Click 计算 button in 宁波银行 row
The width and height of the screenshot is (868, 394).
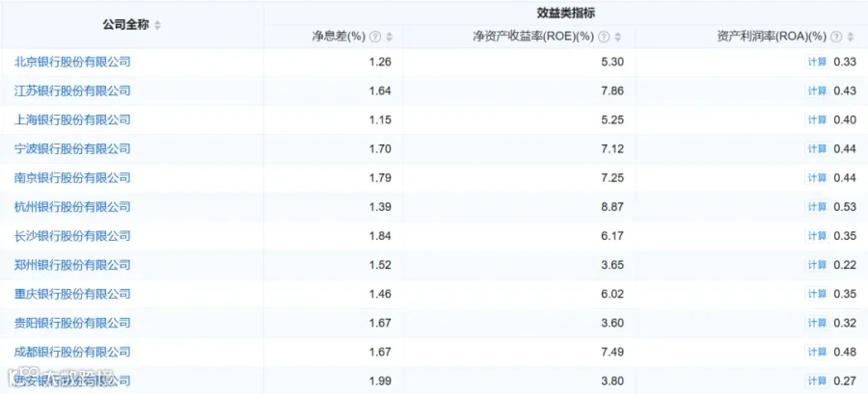[817, 148]
